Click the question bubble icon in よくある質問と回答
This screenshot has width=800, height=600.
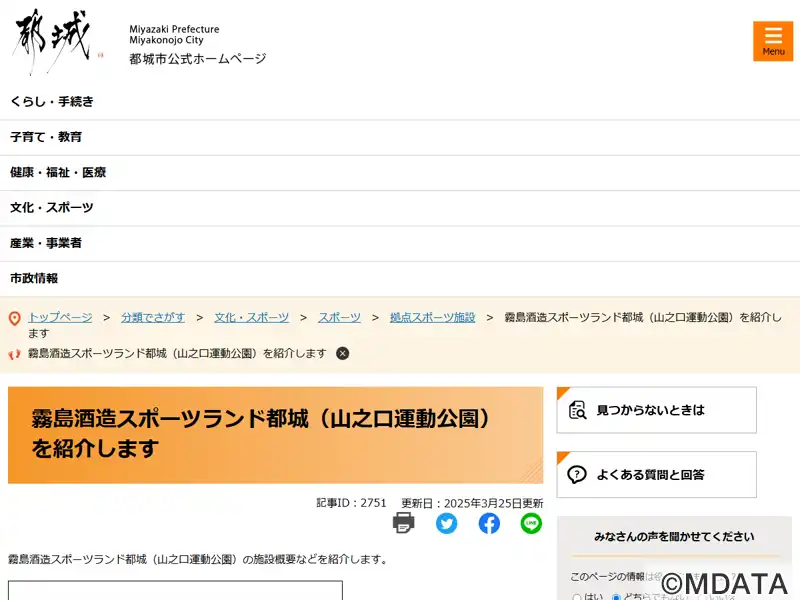pyautogui.click(x=577, y=474)
